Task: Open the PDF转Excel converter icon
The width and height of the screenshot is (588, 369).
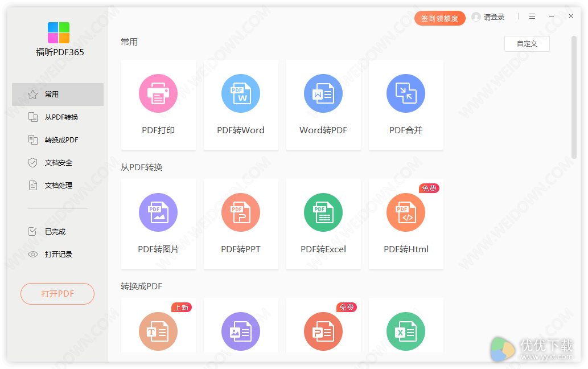Action: 323,212
